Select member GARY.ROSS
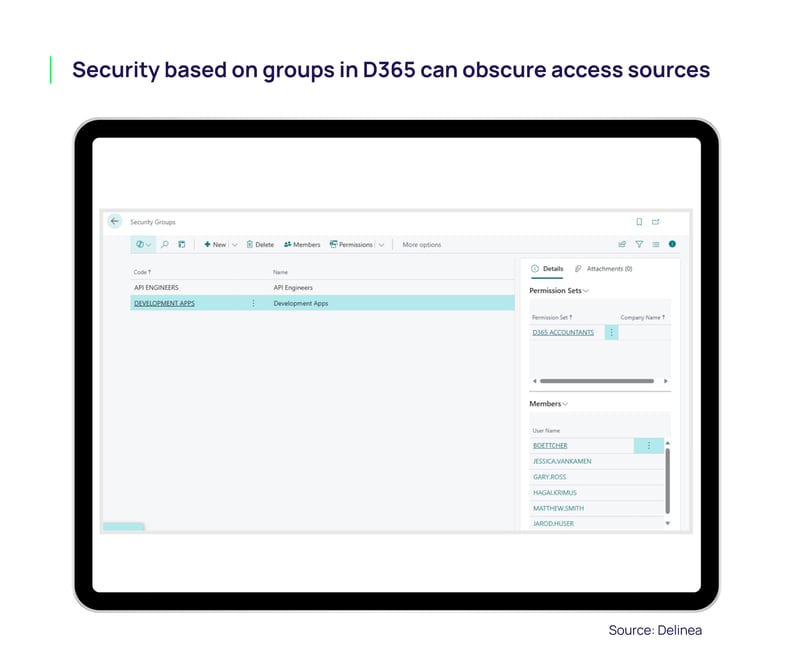Screen dimensions: 800x668 coord(549,477)
